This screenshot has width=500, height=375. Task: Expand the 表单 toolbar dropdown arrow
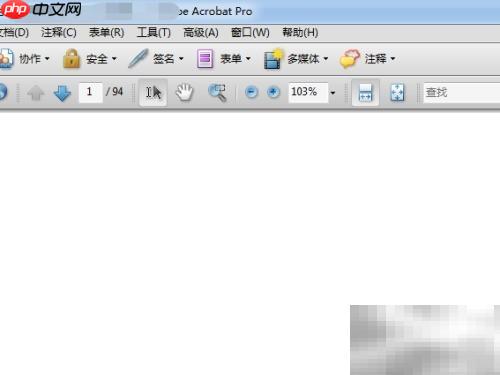pos(248,59)
